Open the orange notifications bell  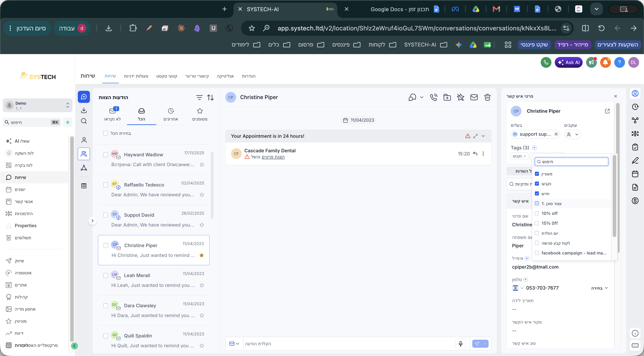(605, 62)
